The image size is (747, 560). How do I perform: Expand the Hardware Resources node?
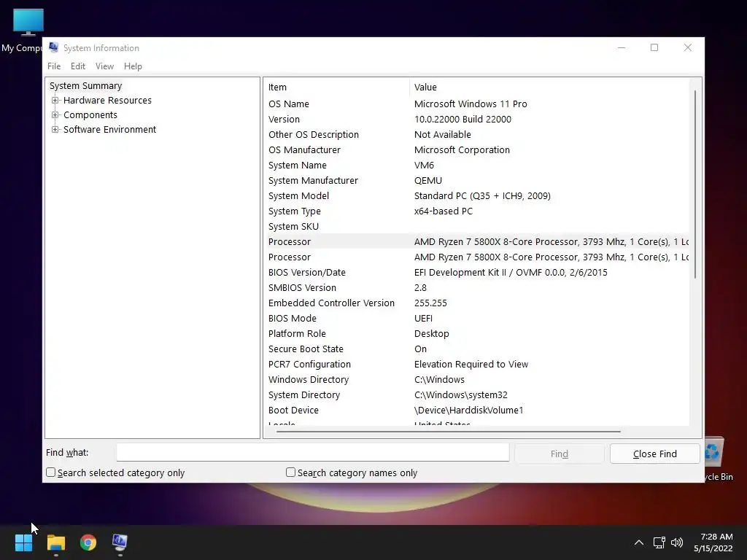coord(55,101)
